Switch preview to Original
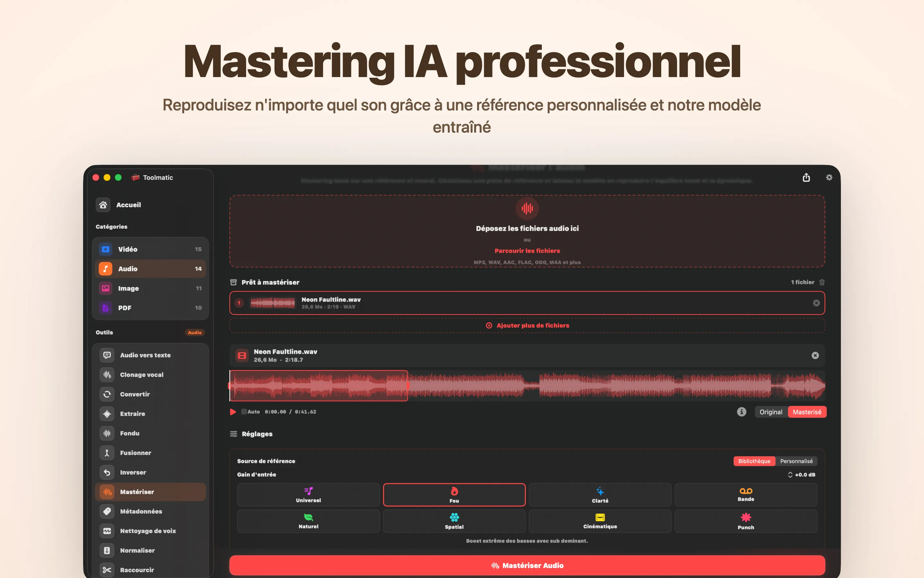The image size is (924, 578). (771, 412)
